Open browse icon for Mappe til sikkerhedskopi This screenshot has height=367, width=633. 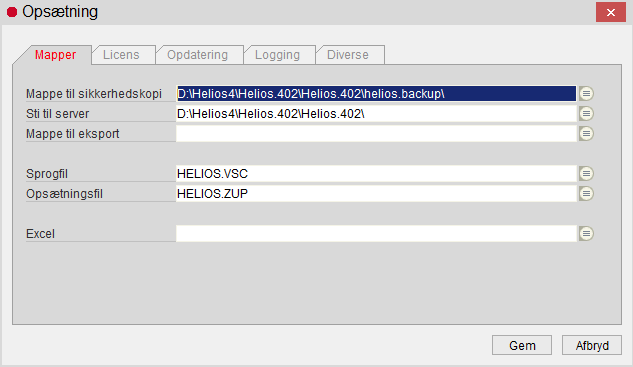point(586,94)
